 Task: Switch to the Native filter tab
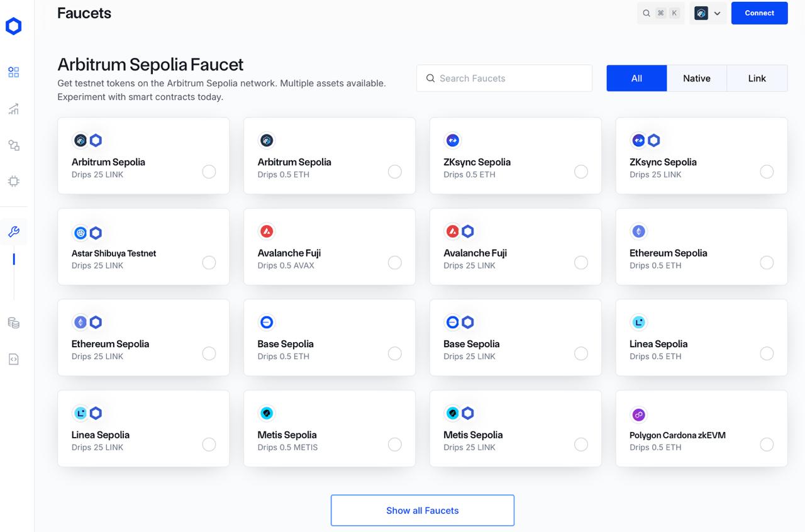pos(697,78)
